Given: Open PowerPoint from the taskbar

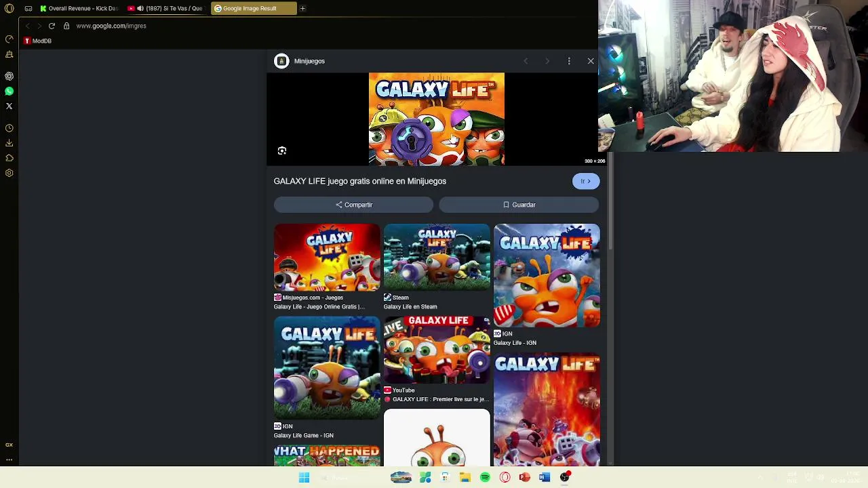Looking at the screenshot, I should click(x=524, y=478).
